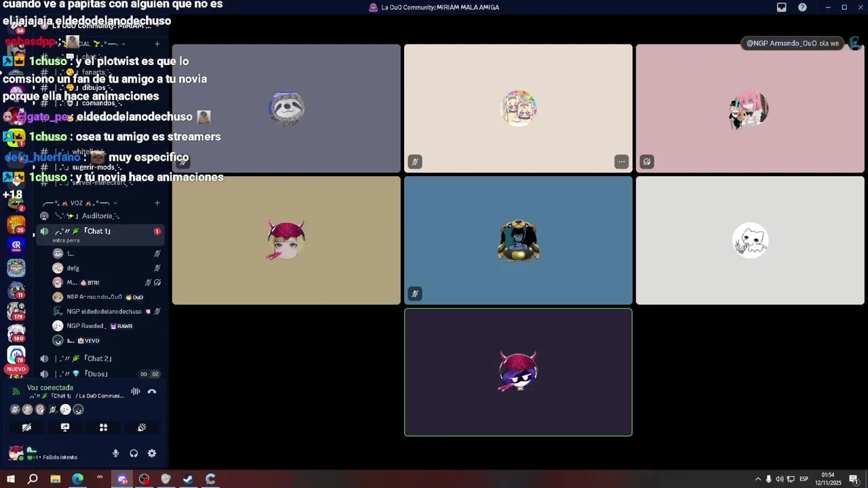Image resolution: width=868 pixels, height=488 pixels.
Task: Open the white cat avatar tile
Action: coord(750,241)
